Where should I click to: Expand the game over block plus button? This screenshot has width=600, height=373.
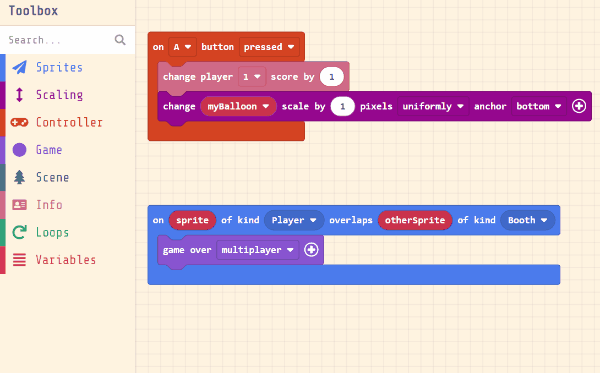tap(311, 250)
